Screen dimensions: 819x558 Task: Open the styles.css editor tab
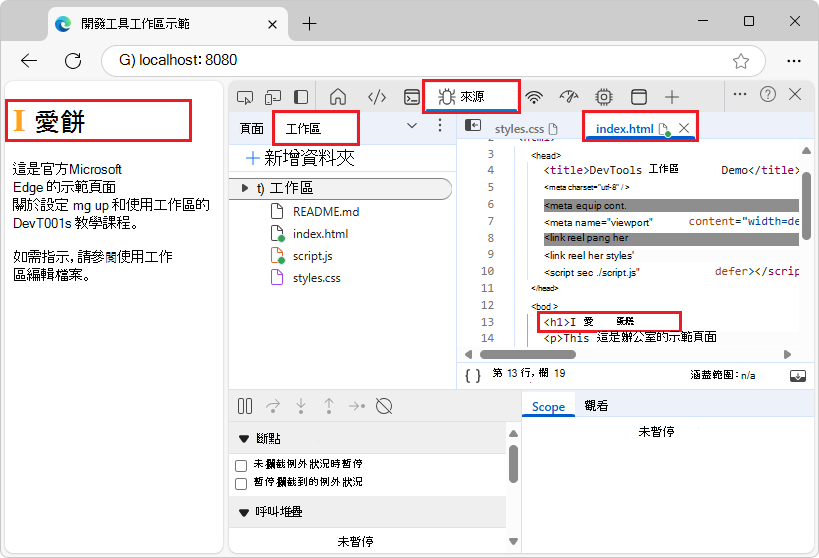(526, 129)
